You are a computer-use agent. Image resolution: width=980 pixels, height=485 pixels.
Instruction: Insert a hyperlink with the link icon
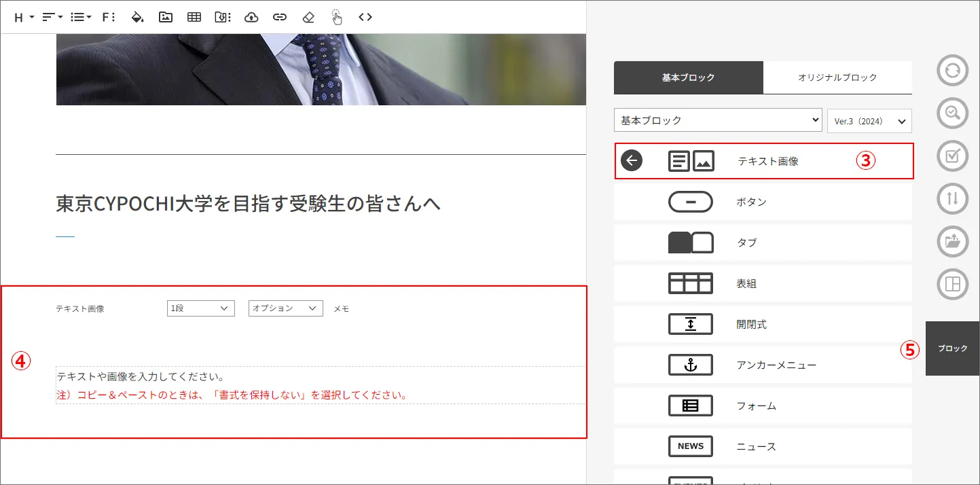coord(280,18)
